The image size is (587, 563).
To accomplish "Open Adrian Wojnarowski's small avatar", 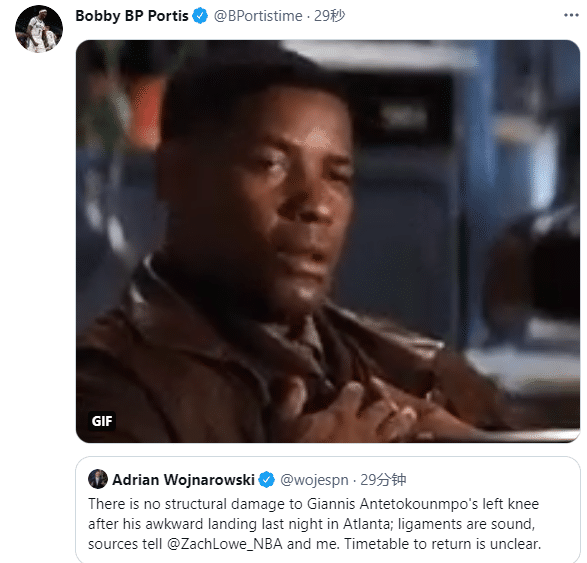I will [98, 479].
